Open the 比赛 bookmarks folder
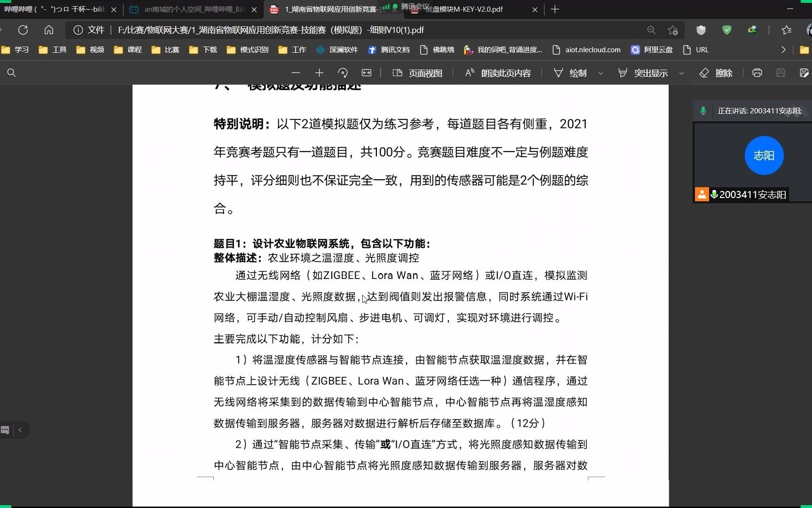The height and width of the screenshot is (508, 812). [165, 50]
